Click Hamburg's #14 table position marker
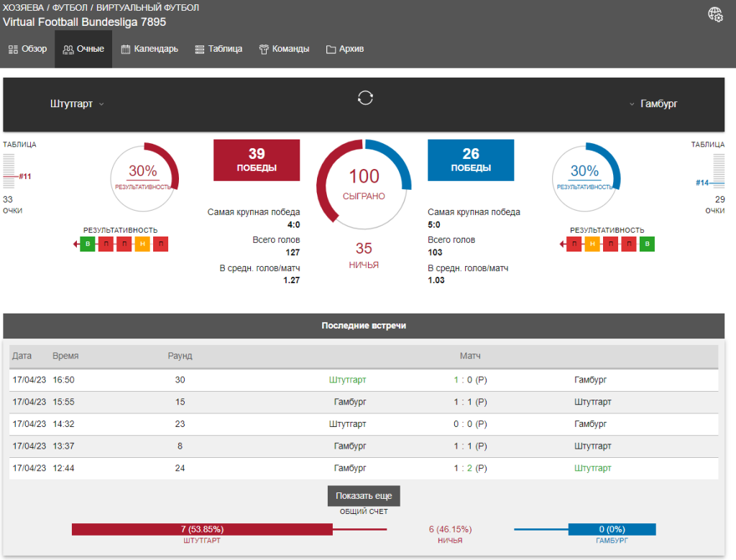 tap(702, 183)
